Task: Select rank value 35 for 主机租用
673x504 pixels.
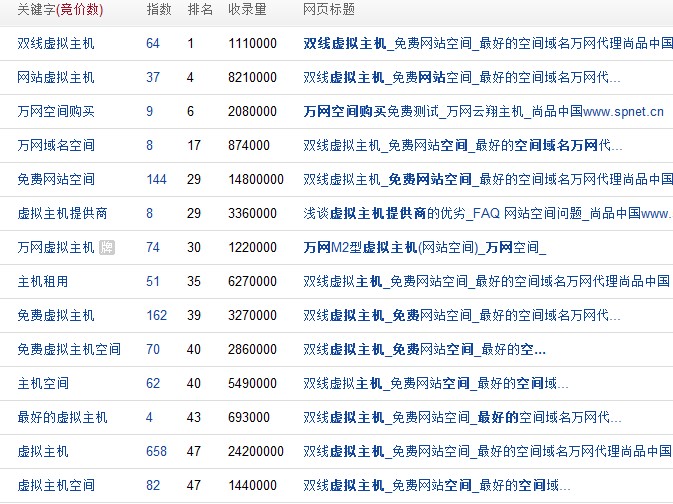Action: pyautogui.click(x=194, y=281)
